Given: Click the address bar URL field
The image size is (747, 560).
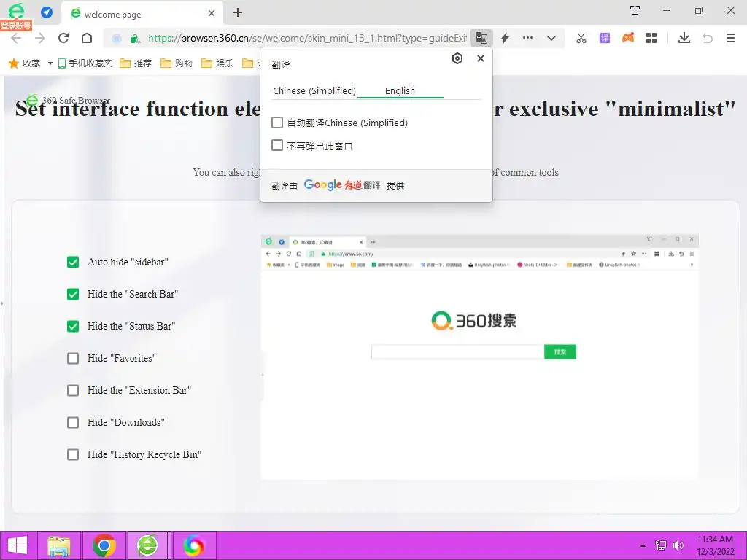Looking at the screenshot, I should coord(307,38).
